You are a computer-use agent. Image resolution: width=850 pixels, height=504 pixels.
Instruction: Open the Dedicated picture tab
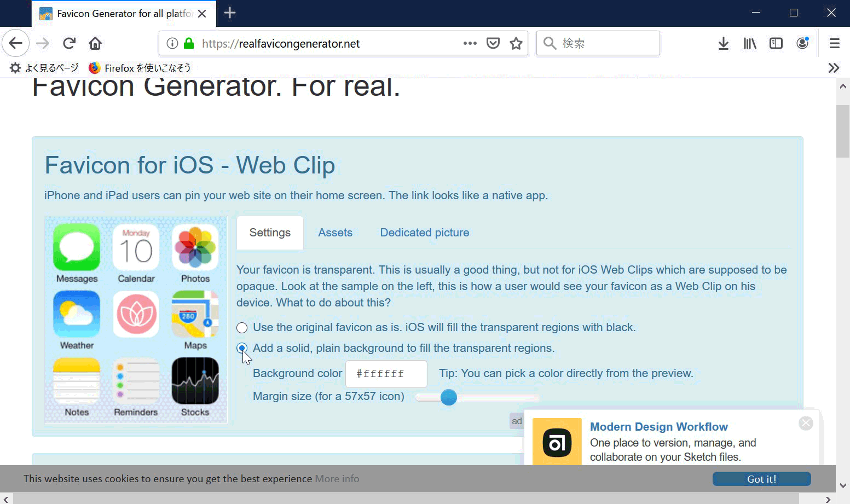click(424, 233)
